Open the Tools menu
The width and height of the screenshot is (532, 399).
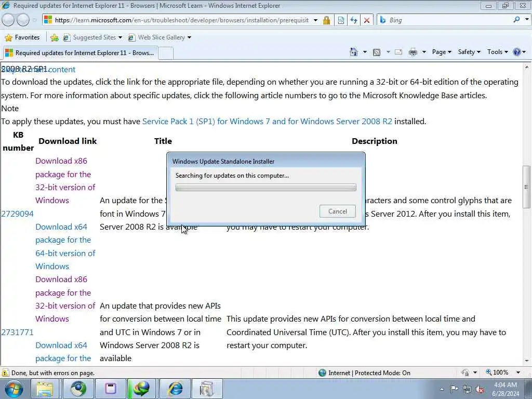click(x=497, y=52)
